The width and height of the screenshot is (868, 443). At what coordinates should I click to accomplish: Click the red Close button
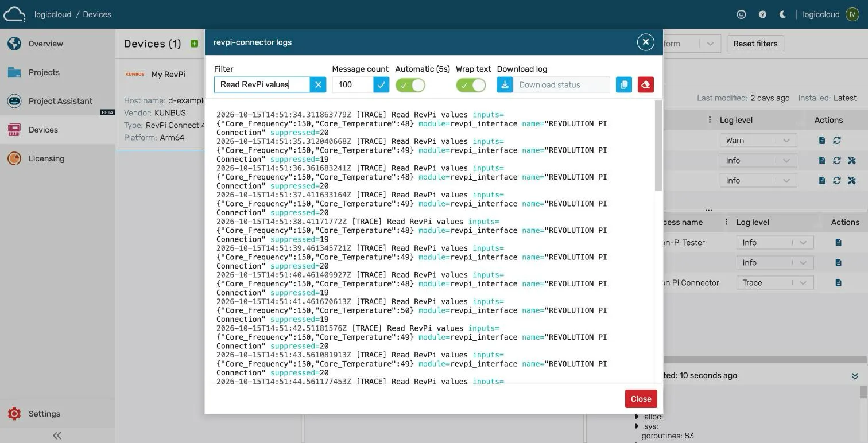click(x=641, y=399)
